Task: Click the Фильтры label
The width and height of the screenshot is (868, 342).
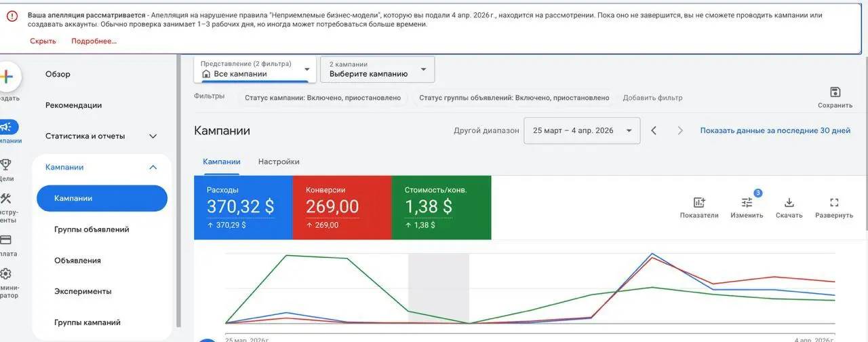Action: [x=209, y=96]
